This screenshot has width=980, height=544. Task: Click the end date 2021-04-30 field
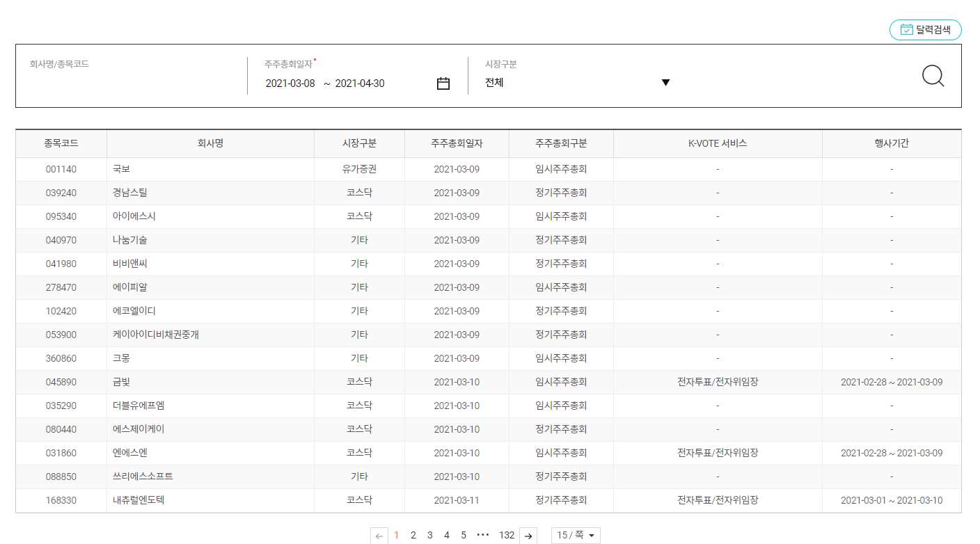click(360, 83)
